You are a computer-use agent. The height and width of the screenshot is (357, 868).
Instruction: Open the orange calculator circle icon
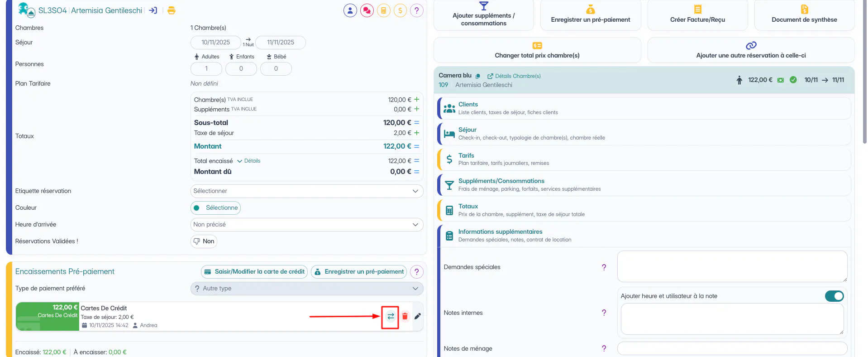pos(384,10)
